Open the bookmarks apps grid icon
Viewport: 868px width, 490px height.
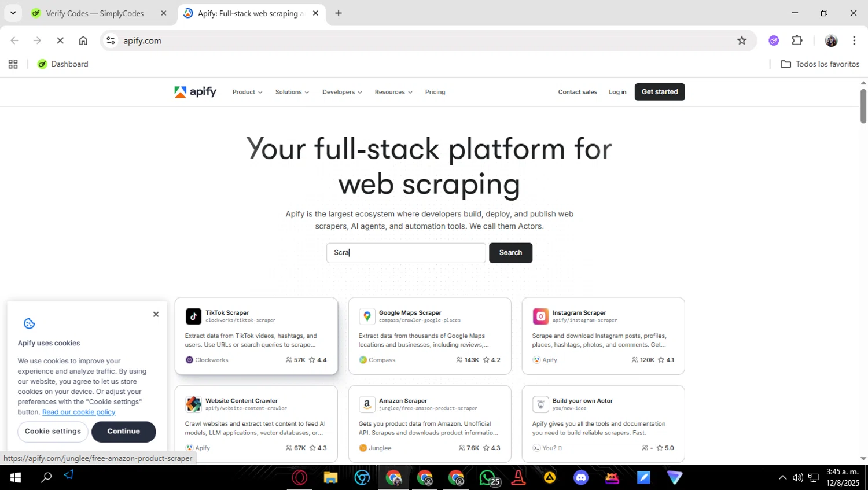[x=13, y=64]
